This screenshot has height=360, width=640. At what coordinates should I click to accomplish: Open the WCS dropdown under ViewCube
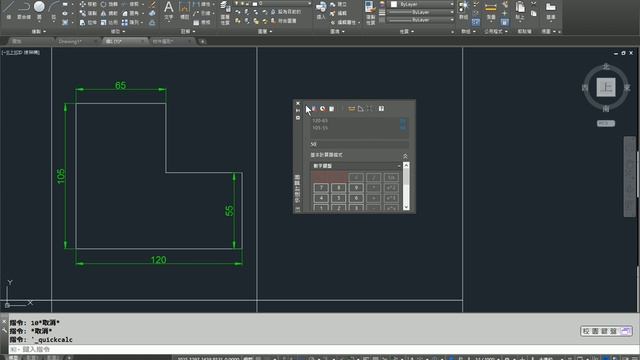pyautogui.click(x=606, y=123)
